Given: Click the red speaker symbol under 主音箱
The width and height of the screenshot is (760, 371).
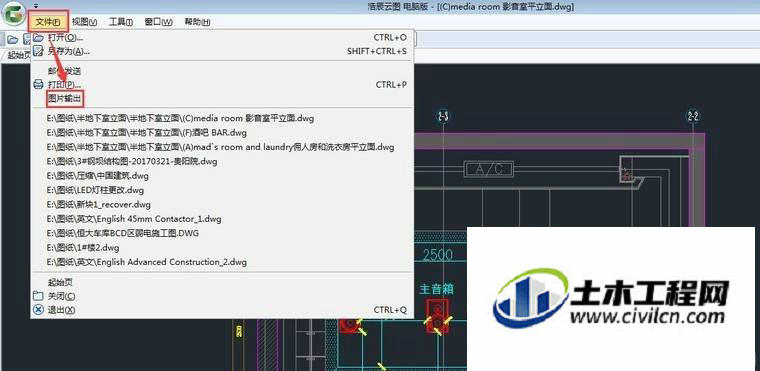Looking at the screenshot, I should (438, 316).
